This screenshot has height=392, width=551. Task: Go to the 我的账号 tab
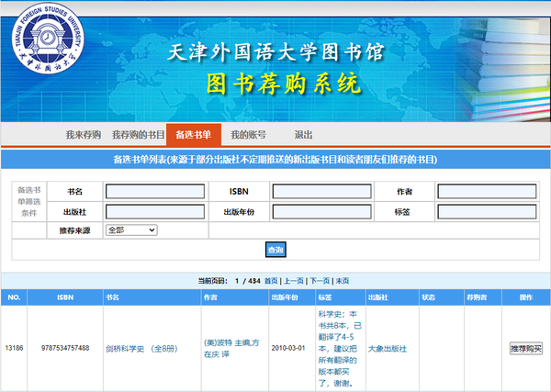248,135
